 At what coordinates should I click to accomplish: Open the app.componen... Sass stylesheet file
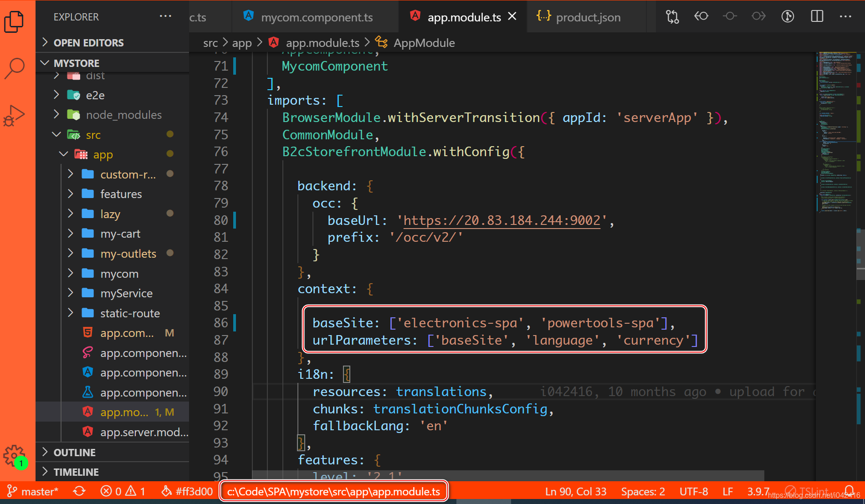112,353
